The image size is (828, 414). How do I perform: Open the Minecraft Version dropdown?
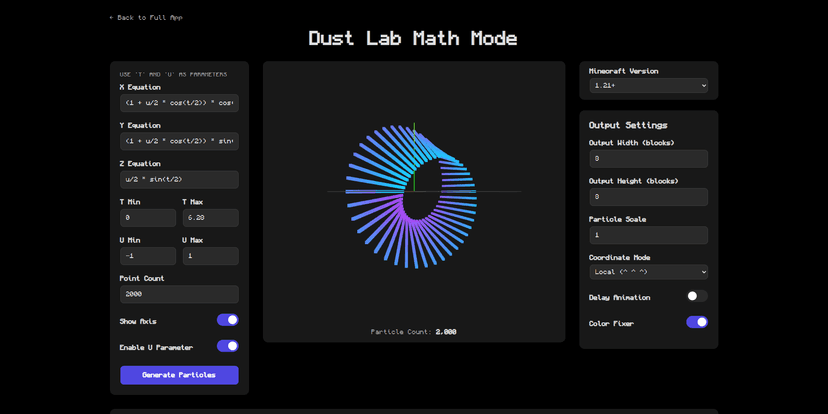tap(648, 86)
